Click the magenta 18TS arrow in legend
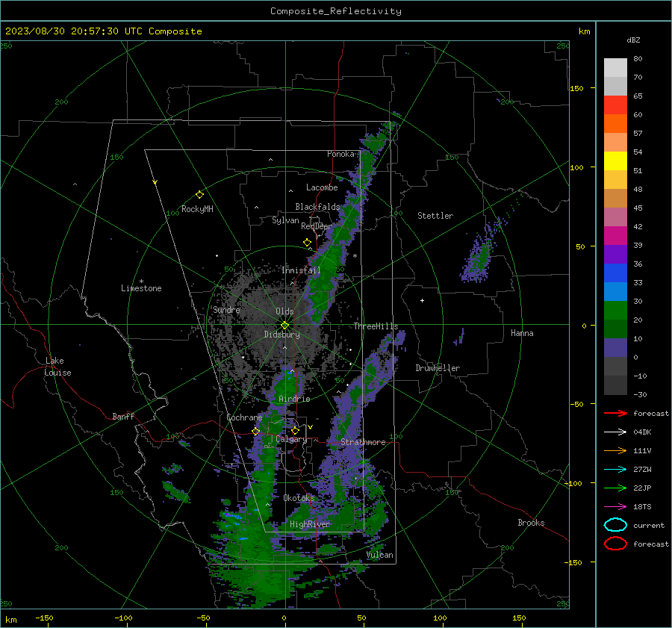 [x=615, y=507]
